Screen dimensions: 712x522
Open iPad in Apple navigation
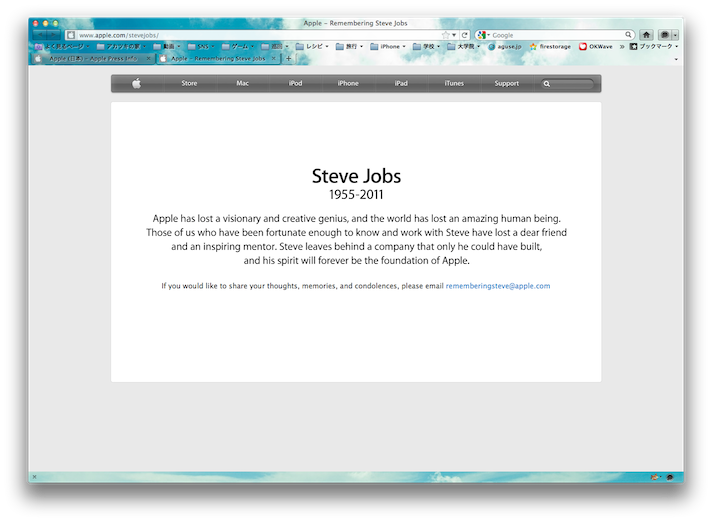pos(401,84)
